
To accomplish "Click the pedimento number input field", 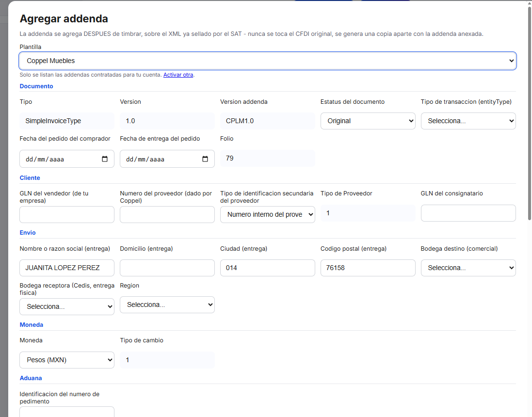I will pyautogui.click(x=67, y=412).
